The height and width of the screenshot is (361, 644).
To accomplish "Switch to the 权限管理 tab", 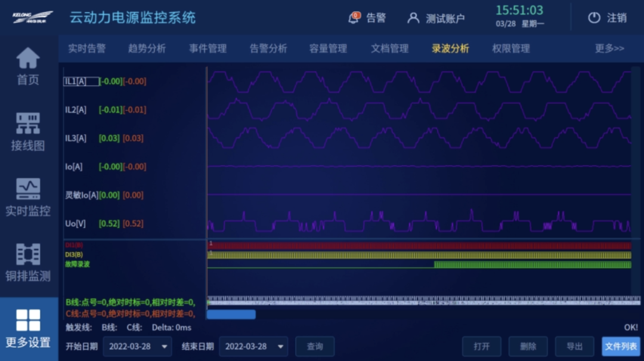I will (511, 48).
